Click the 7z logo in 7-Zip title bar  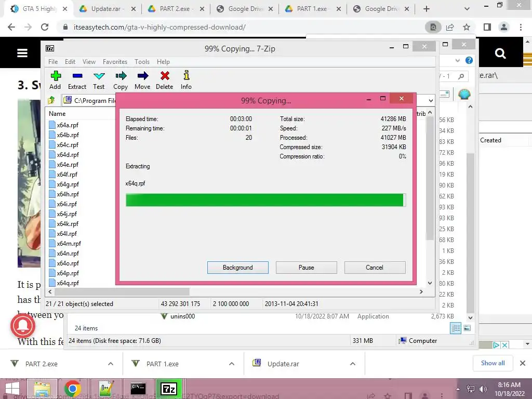(x=50, y=48)
